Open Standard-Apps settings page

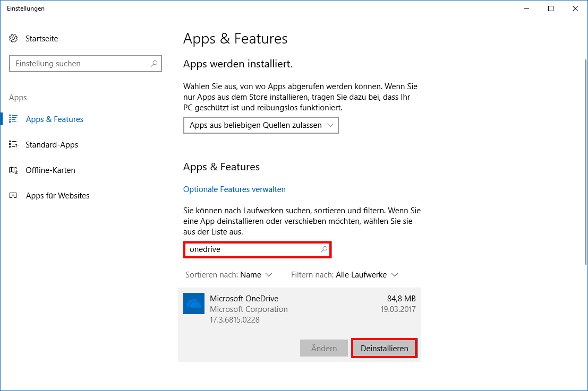[x=52, y=144]
